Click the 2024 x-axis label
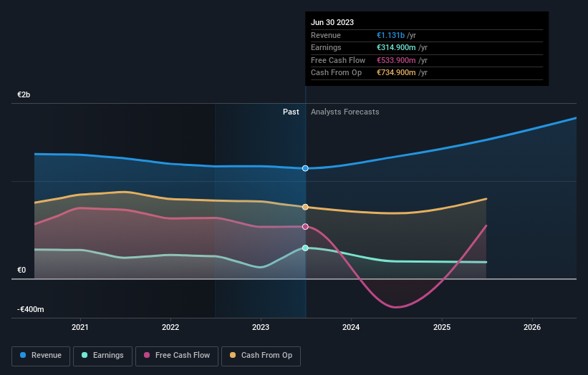588x375 pixels. pos(351,328)
